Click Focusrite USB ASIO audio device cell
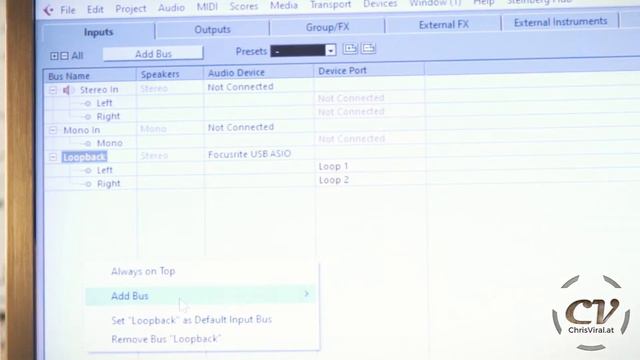 point(249,154)
